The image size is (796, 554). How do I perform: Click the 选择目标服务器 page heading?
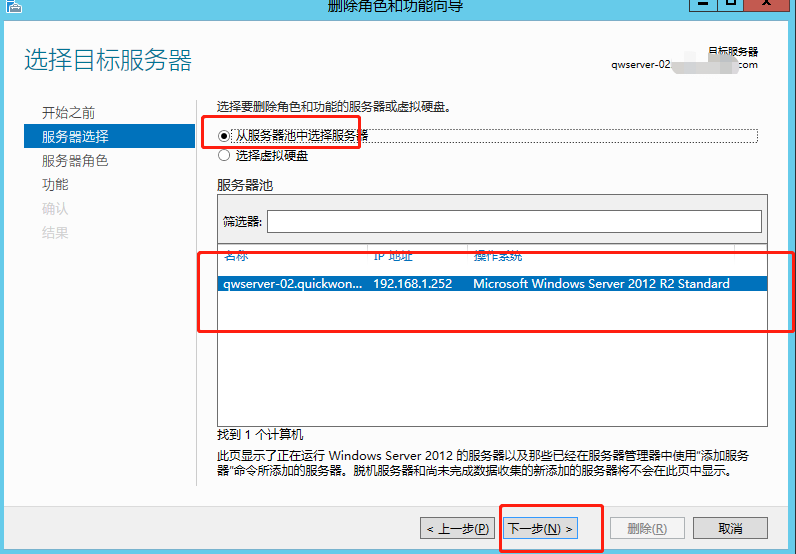[108, 60]
